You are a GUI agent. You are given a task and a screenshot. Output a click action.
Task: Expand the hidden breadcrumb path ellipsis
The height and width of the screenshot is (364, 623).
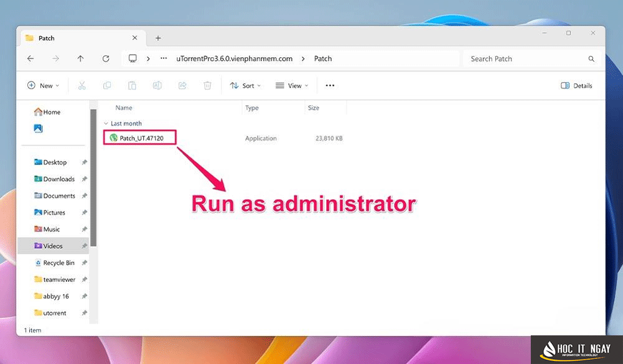click(x=164, y=58)
